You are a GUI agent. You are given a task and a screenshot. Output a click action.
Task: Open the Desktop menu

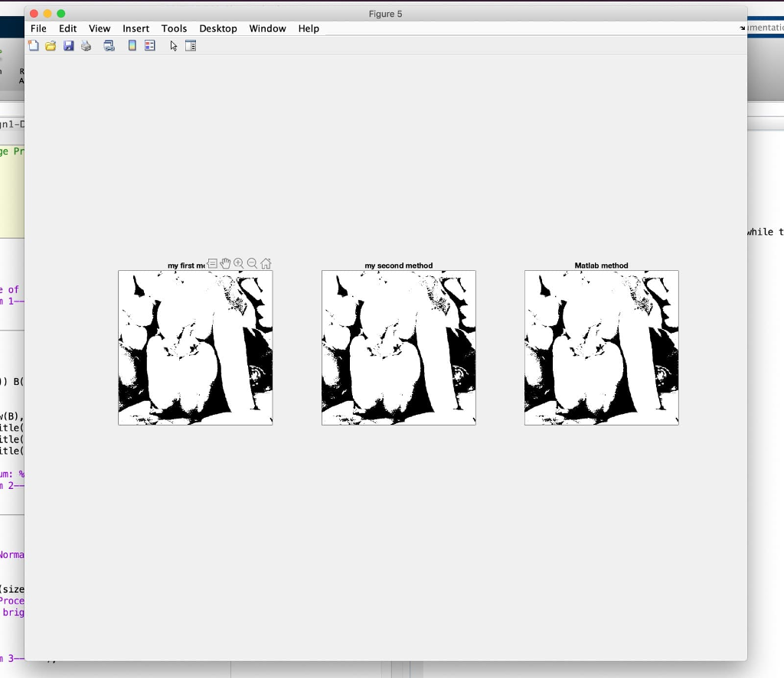pyautogui.click(x=218, y=28)
